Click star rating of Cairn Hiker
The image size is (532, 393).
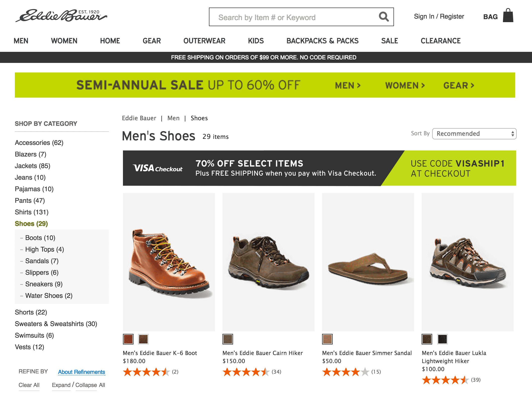[x=246, y=372]
